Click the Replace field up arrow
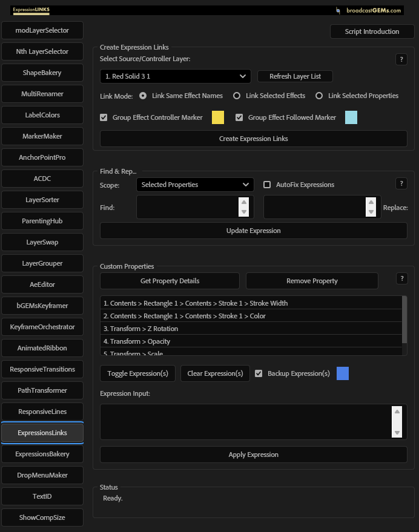The image size is (419, 532). [371, 202]
